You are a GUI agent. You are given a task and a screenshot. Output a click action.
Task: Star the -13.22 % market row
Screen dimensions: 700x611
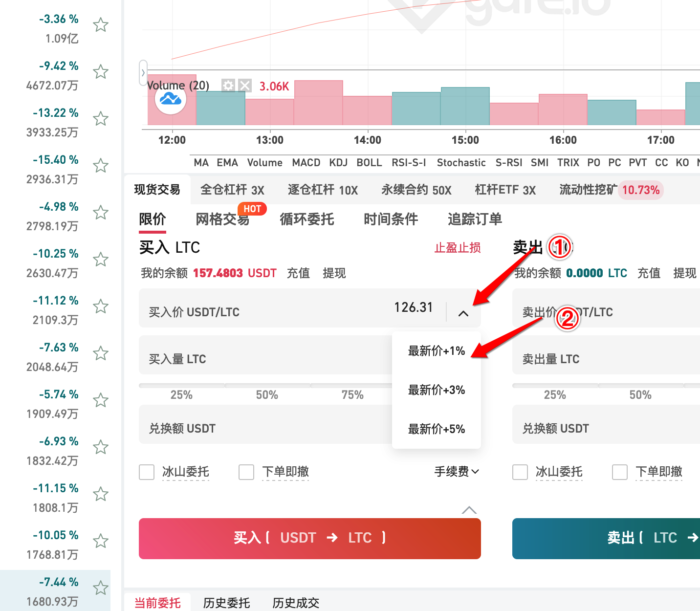(101, 119)
